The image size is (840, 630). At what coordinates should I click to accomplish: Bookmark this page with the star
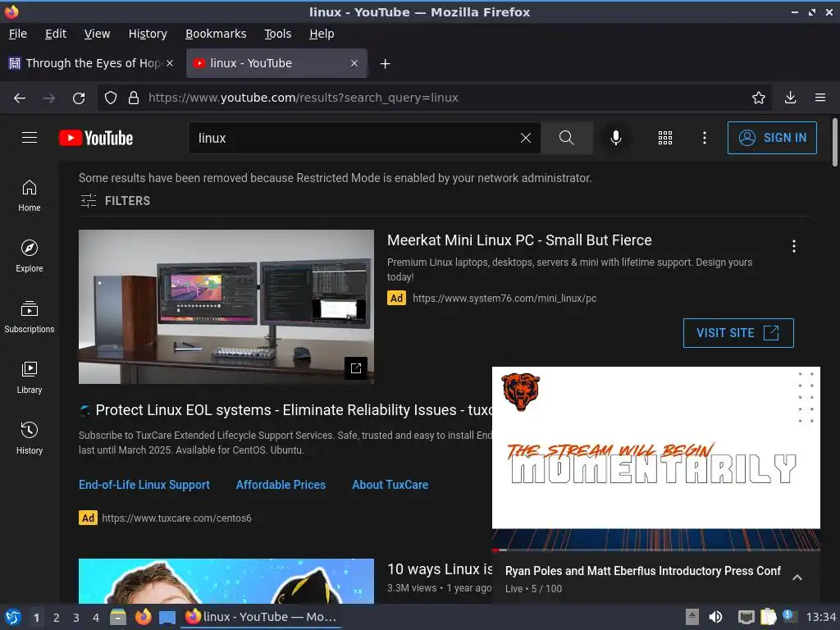(758, 98)
